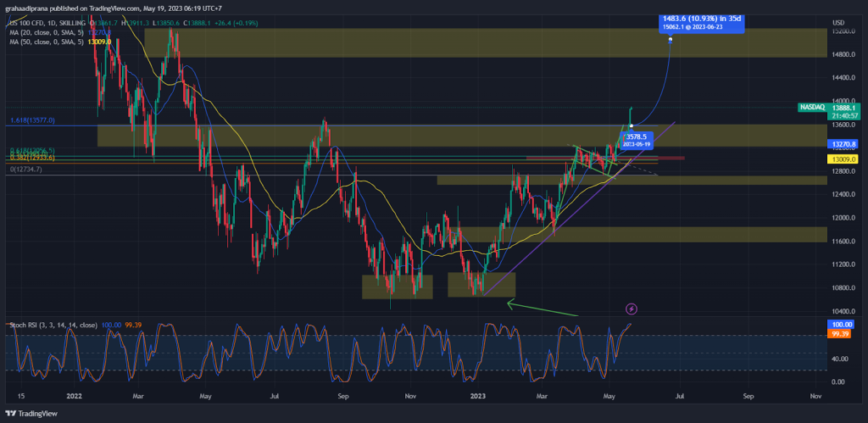The height and width of the screenshot is (423, 868).
Task: Click the open value O13861.7
Action: pos(105,23)
